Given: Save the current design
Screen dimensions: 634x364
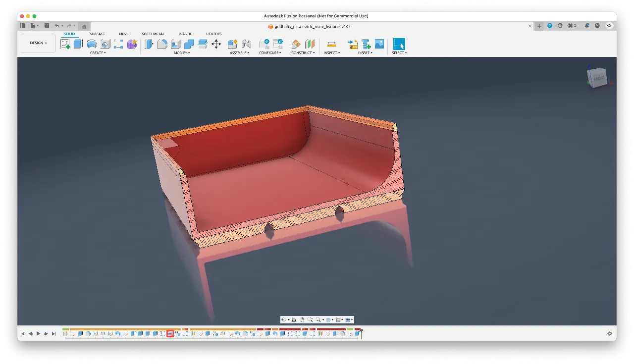Looking at the screenshot, I should [47, 25].
